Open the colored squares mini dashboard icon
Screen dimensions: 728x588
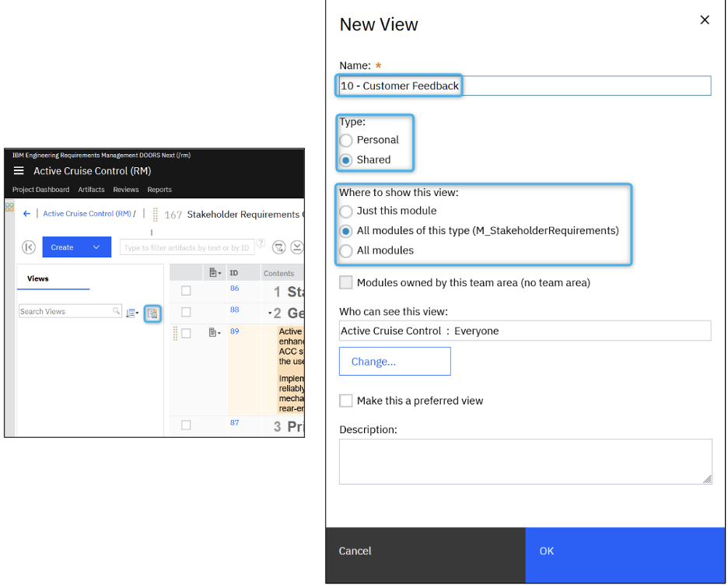pos(9,207)
